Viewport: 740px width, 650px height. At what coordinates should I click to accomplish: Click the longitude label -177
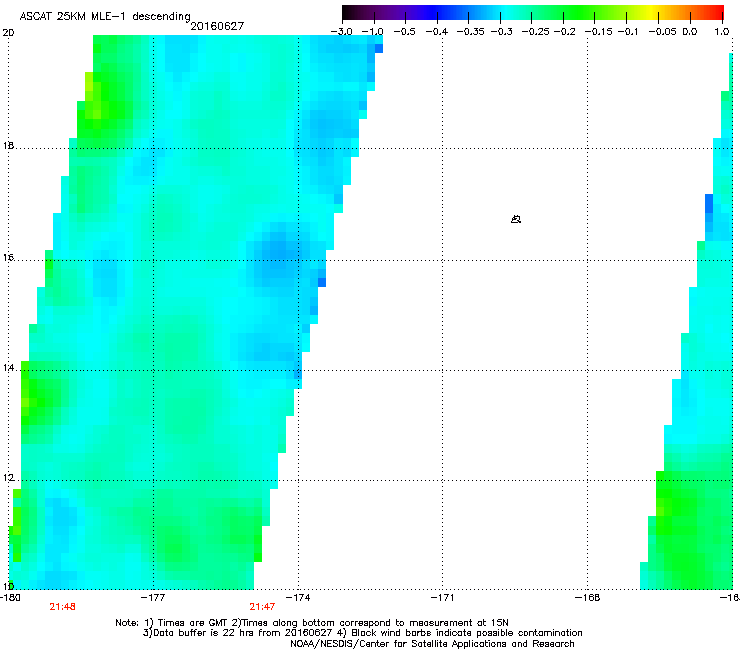[153, 598]
